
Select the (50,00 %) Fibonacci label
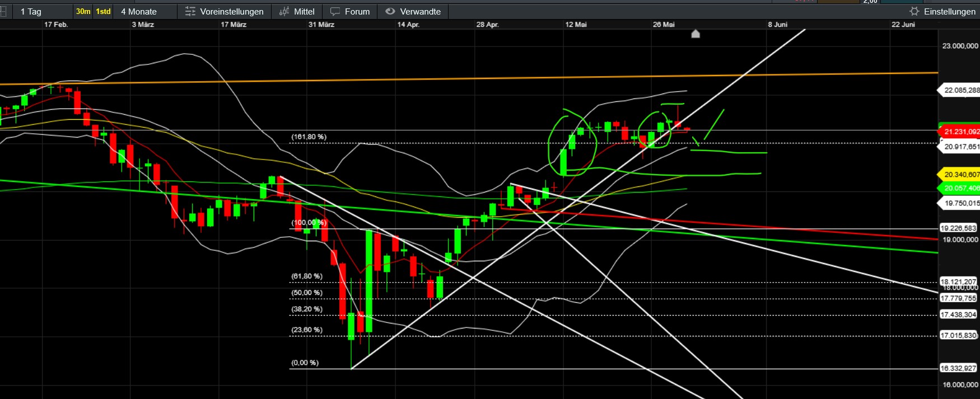[x=307, y=293]
